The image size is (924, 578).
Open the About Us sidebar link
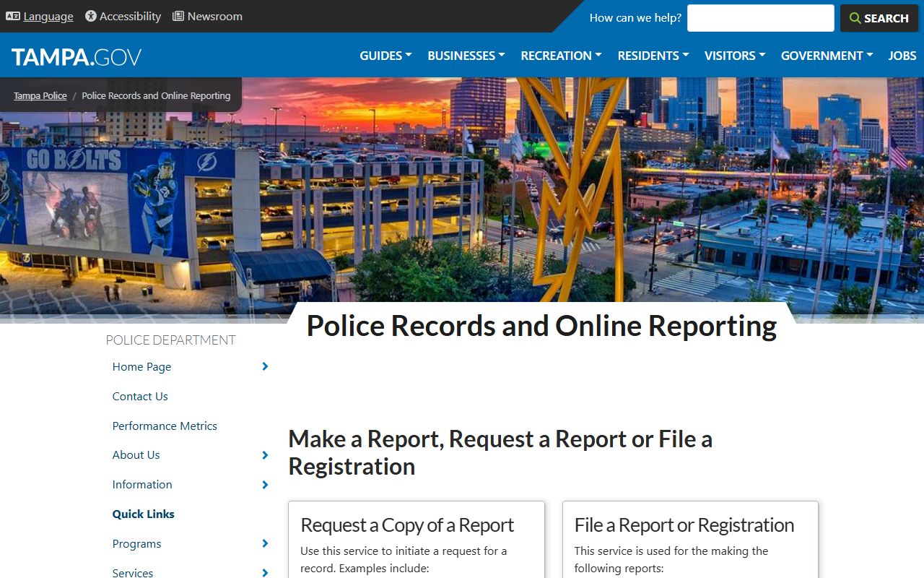coord(136,455)
